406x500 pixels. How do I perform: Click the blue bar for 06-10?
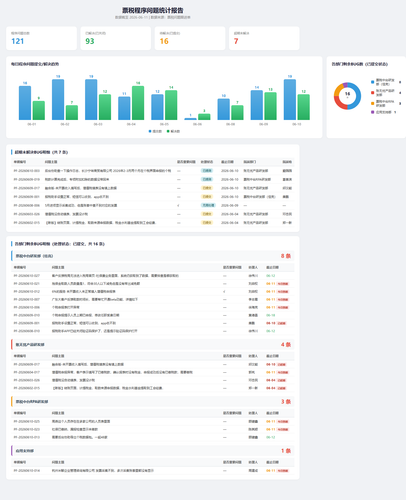pos(290,100)
